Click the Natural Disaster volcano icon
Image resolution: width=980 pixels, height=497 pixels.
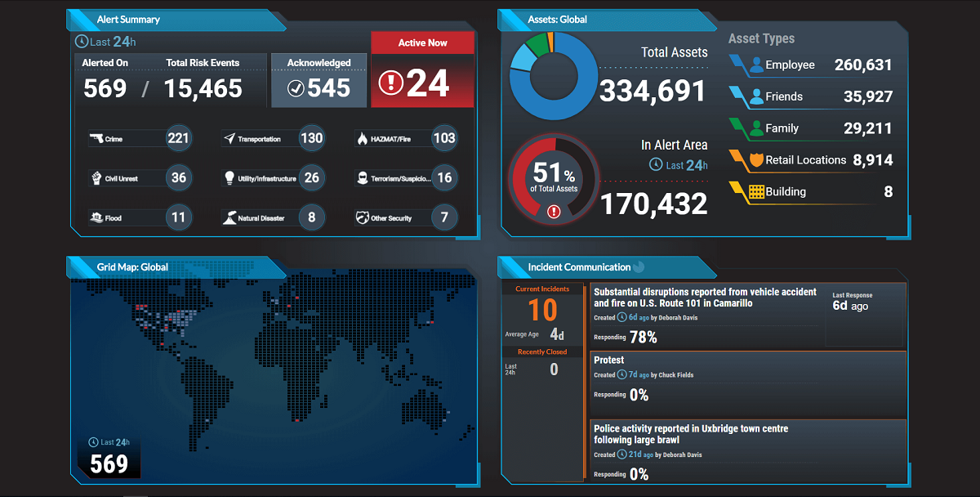tap(229, 218)
